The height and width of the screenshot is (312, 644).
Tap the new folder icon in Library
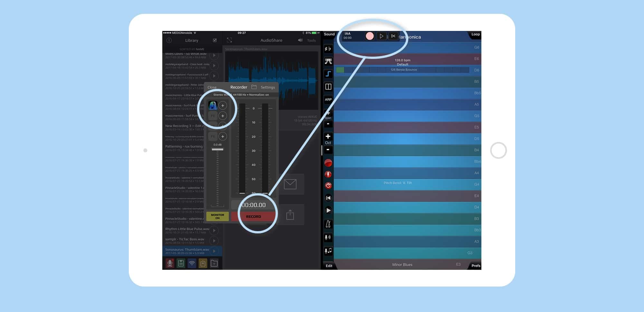point(214,263)
